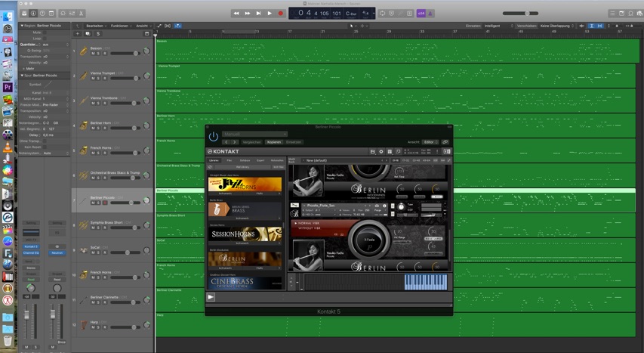This screenshot has width=644, height=353.
Task: Toggle the Mute checkbox in region inspector
Action: tap(45, 32)
